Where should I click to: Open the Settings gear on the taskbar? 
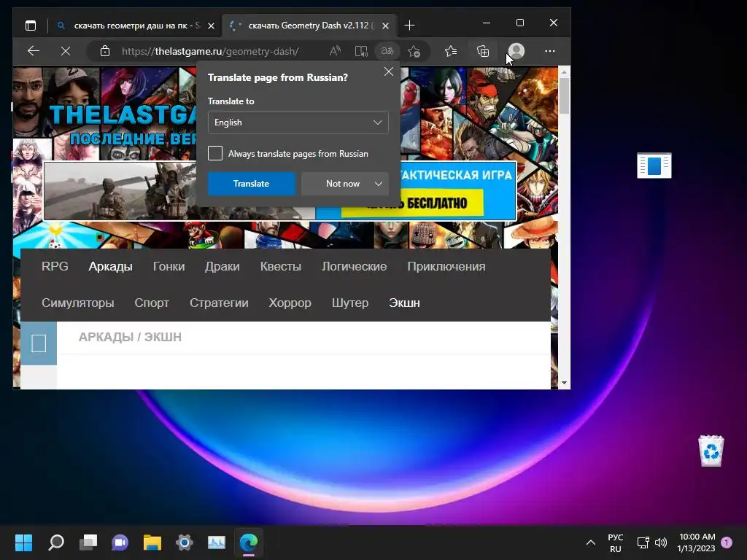[x=185, y=542]
